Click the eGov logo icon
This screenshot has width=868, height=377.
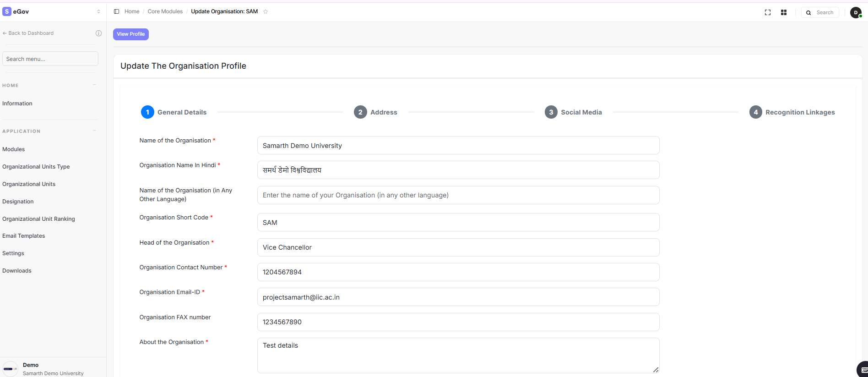point(7,11)
